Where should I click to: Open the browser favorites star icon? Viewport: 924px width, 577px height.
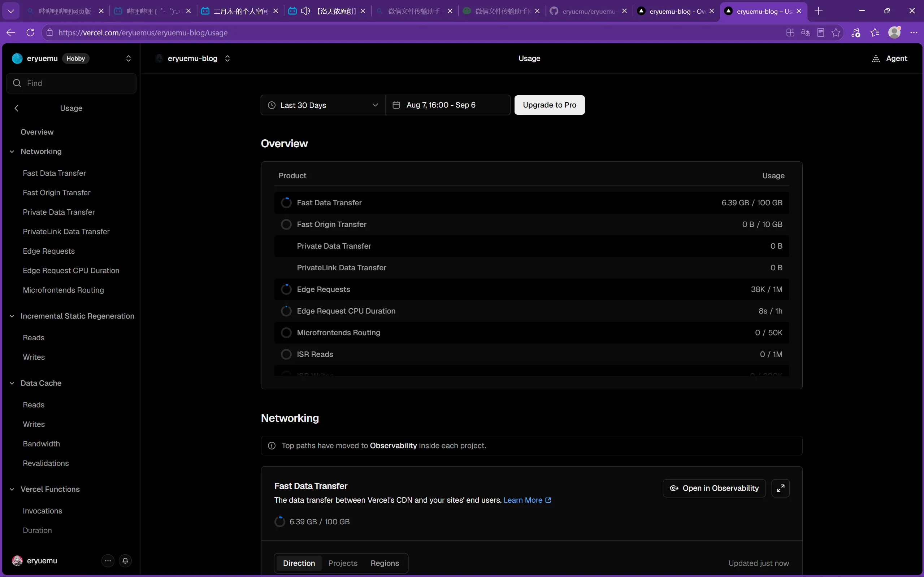pyautogui.click(x=836, y=32)
